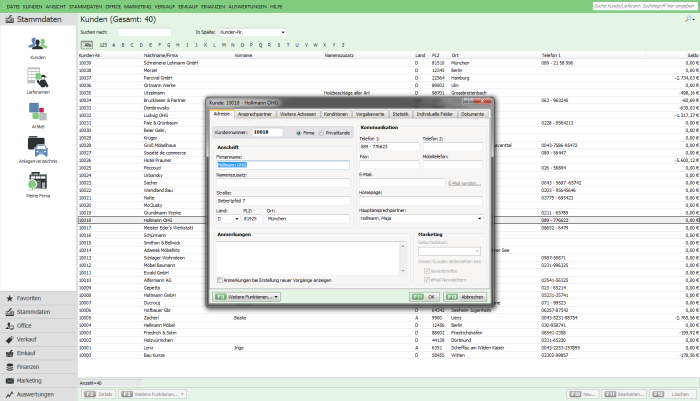The image size is (700, 401).
Task: Switch to the Ansprechpartner tab
Action: [254, 114]
